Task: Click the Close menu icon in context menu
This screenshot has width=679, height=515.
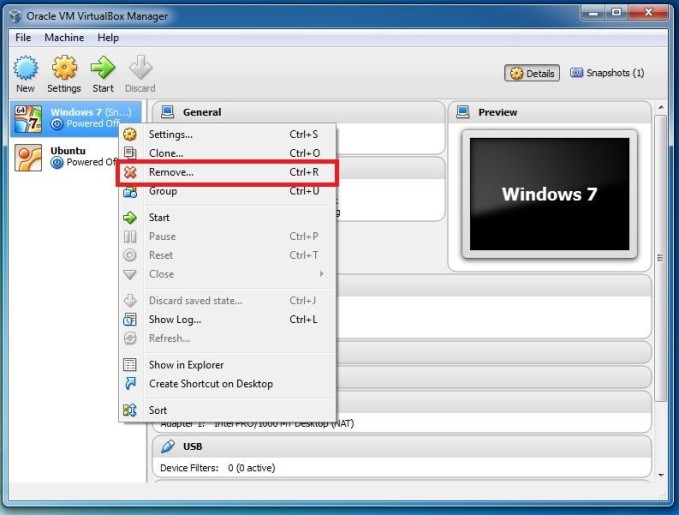Action: click(130, 274)
